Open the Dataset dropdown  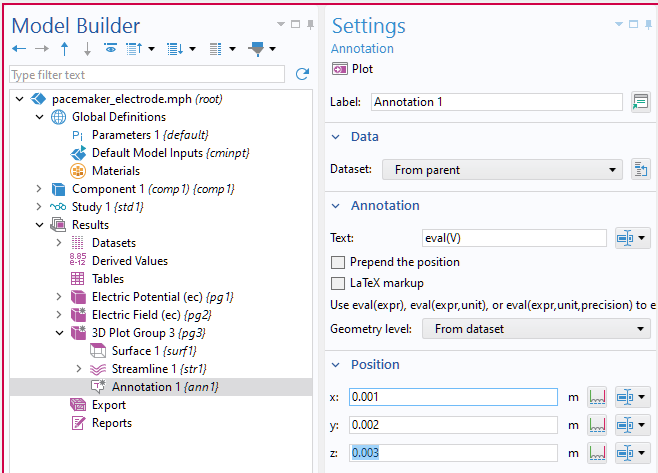502,170
